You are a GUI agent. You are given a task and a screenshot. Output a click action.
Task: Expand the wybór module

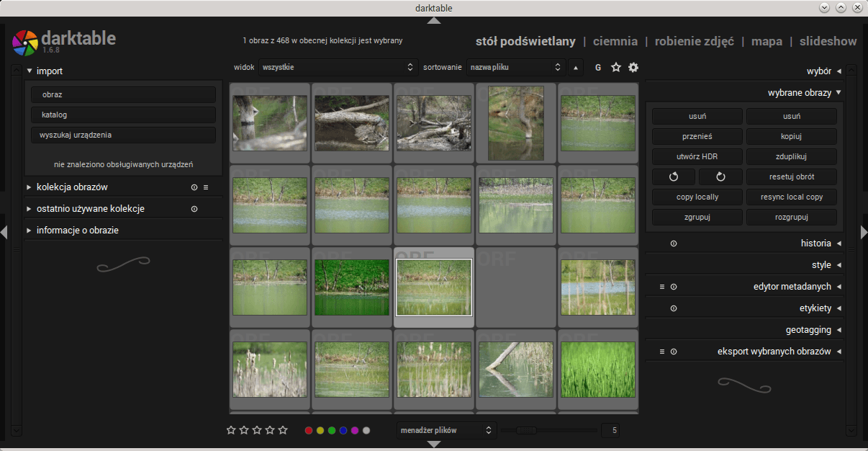point(838,71)
